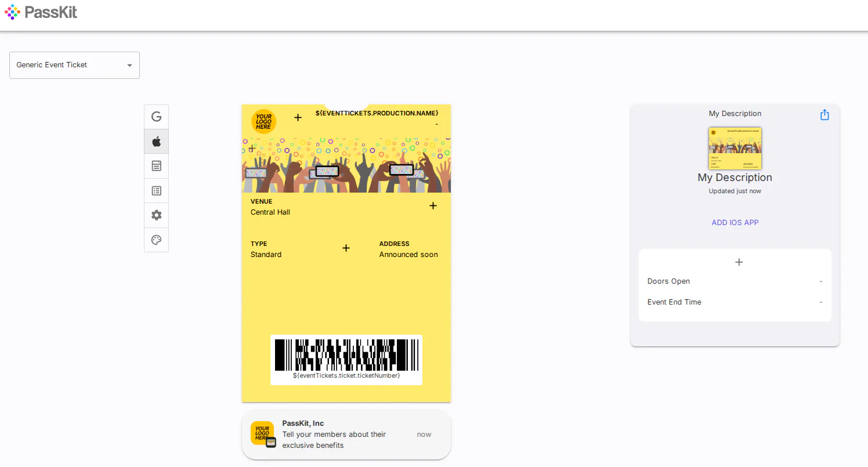Select the Venue Central Hall field
Screen dimensions: 868x467
(270, 207)
